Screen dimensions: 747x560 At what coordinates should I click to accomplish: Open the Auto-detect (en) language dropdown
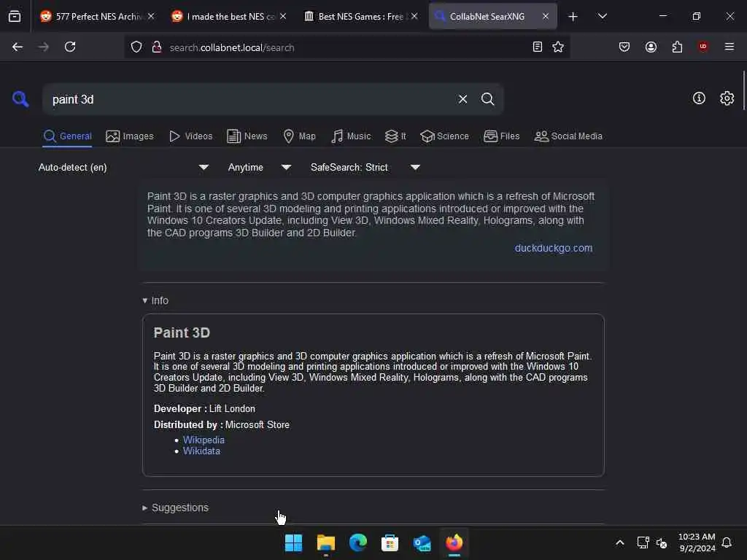click(123, 167)
